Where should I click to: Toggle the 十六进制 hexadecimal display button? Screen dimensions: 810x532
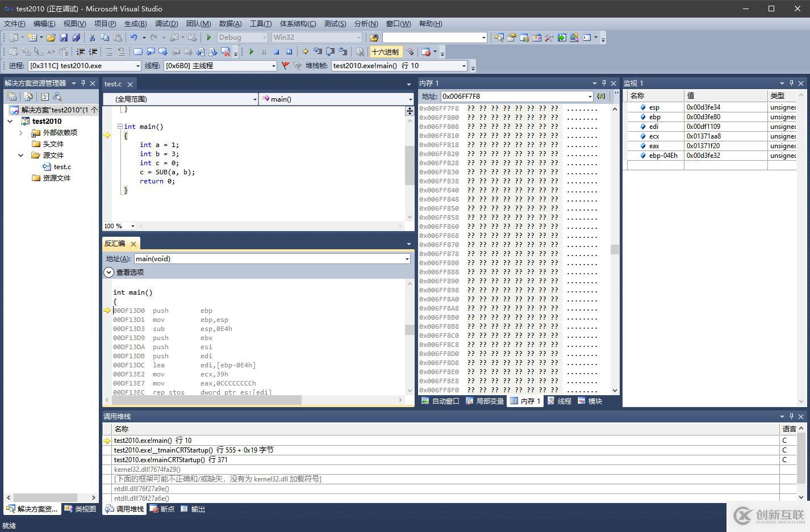(385, 52)
